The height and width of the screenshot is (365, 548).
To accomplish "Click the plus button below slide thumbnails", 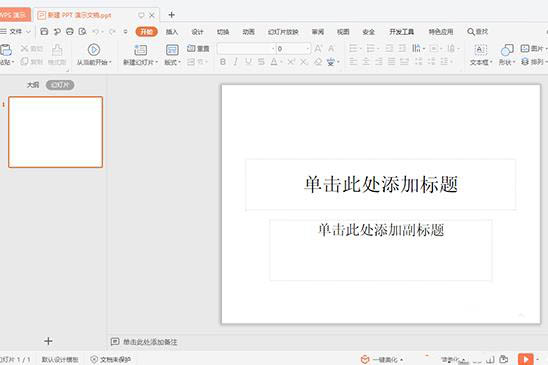I will click(48, 341).
